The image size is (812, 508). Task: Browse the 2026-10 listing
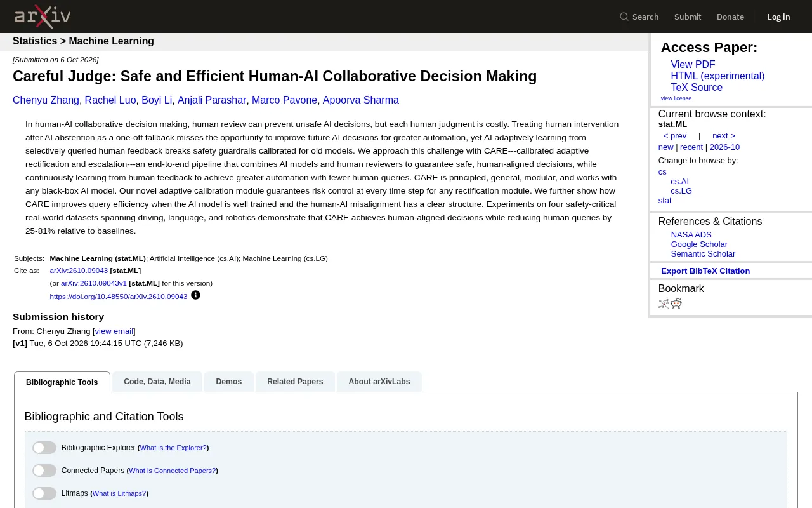coord(724,147)
